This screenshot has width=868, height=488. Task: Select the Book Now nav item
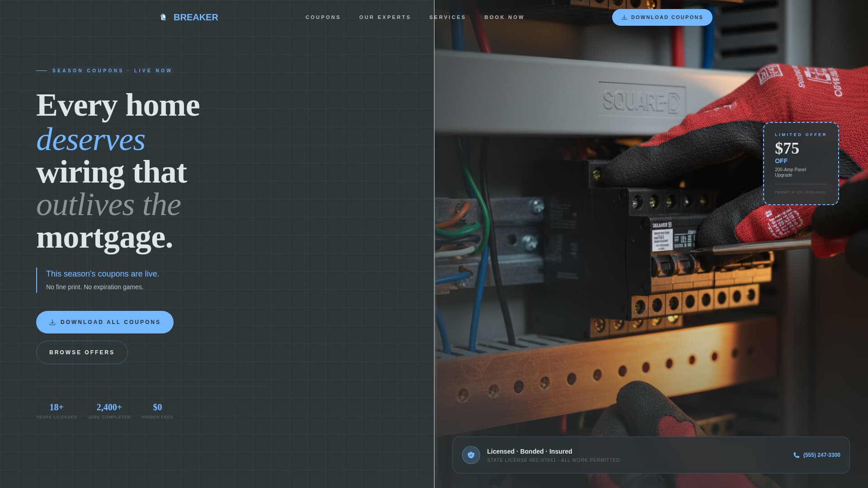pyautogui.click(x=504, y=17)
